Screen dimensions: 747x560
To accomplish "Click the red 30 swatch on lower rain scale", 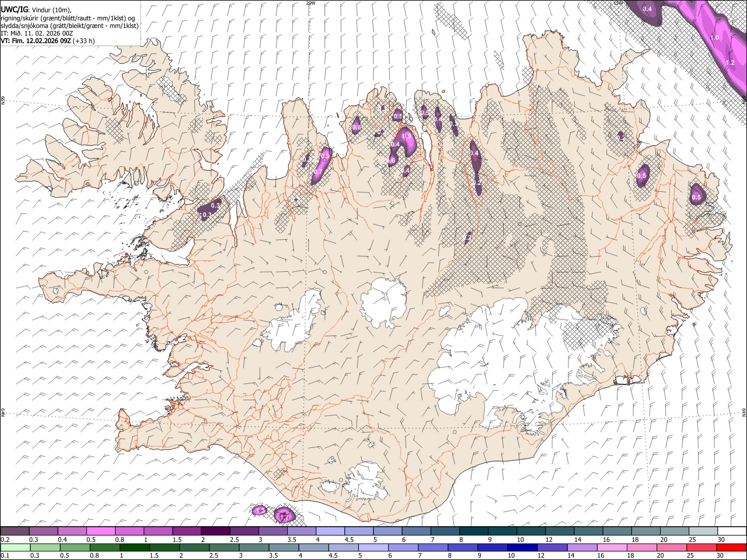I will pyautogui.click(x=732, y=547).
